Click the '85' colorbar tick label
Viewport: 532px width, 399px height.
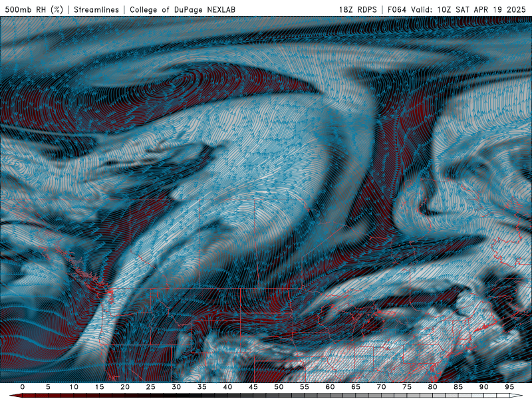pos(458,387)
